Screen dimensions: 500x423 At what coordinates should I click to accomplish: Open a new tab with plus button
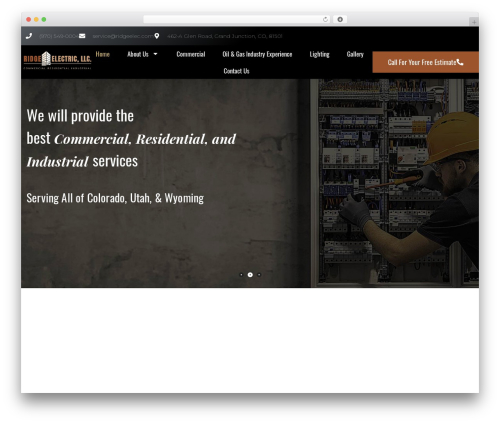coord(474,22)
